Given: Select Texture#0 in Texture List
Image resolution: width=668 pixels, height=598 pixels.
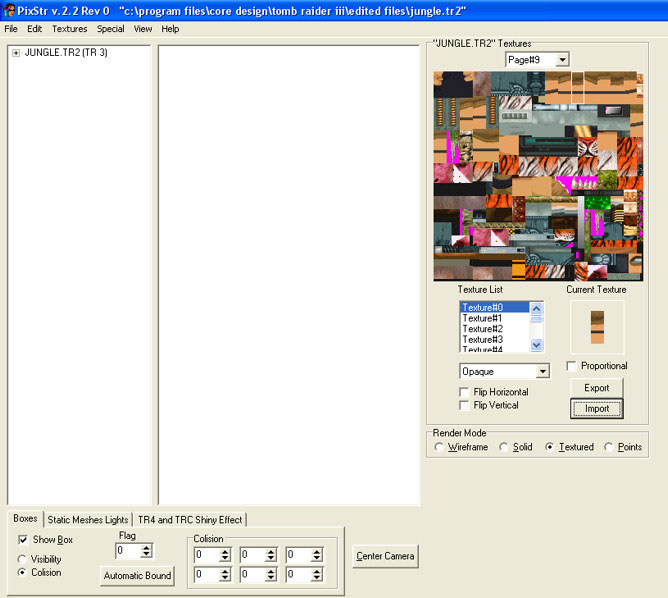Looking at the screenshot, I should [495, 308].
